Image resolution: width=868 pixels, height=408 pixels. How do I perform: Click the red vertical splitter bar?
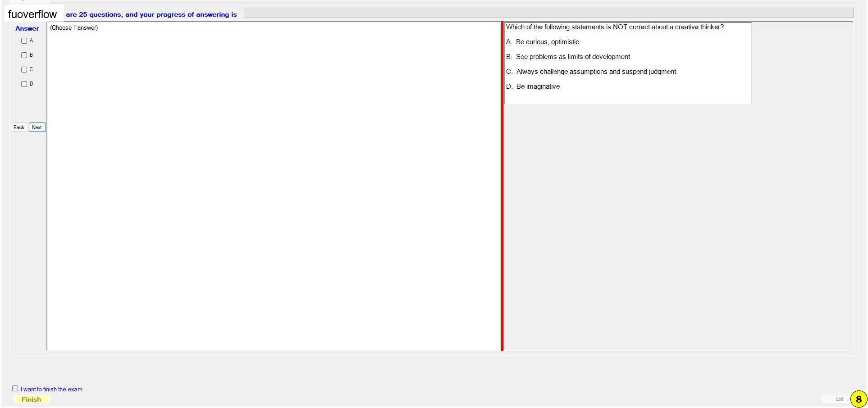coord(503,186)
